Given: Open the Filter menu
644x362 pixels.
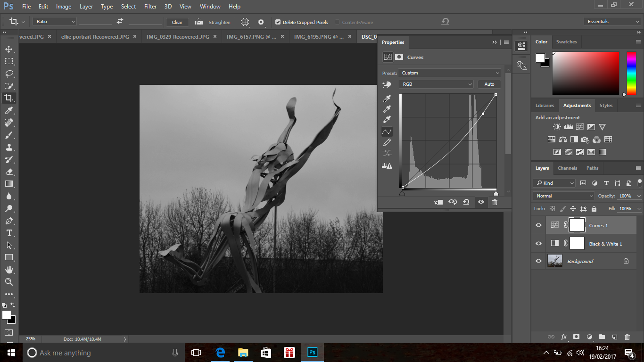Looking at the screenshot, I should (x=150, y=7).
